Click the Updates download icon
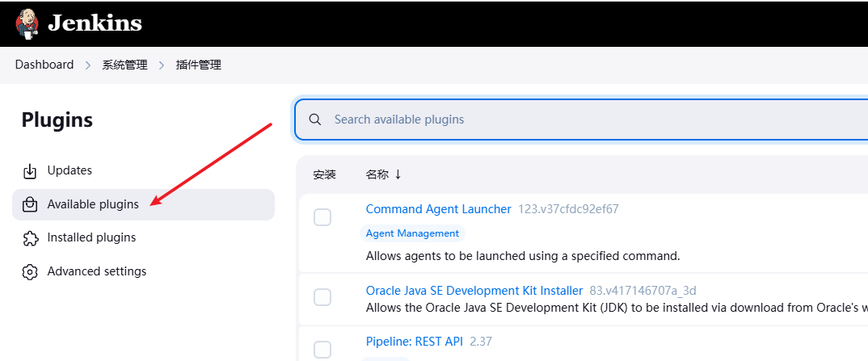 30,171
